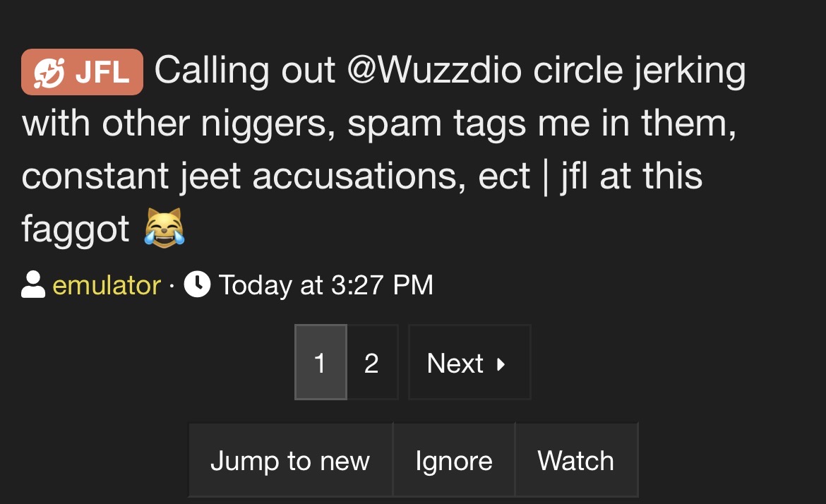Click the small arrow icon beside Next
The height and width of the screenshot is (504, 826).
click(501, 364)
